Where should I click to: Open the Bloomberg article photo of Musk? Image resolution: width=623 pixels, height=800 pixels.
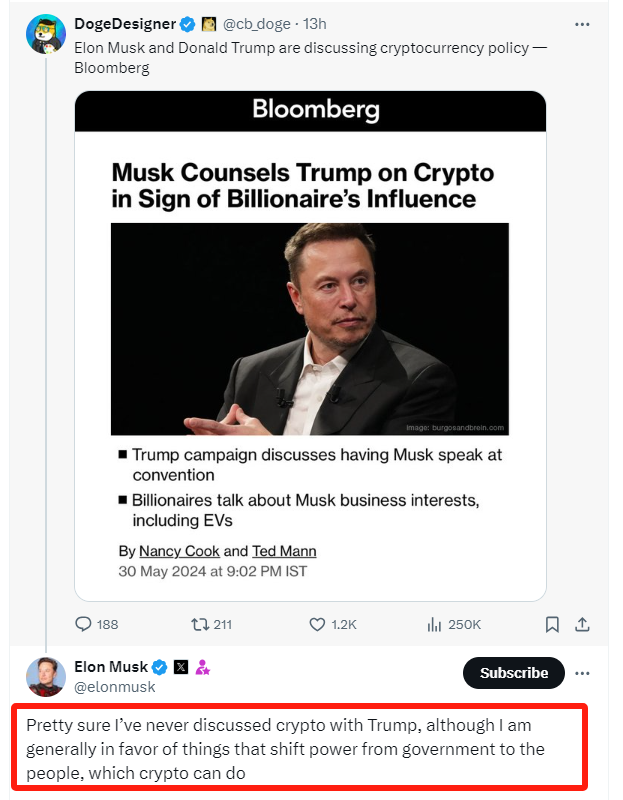tap(309, 328)
